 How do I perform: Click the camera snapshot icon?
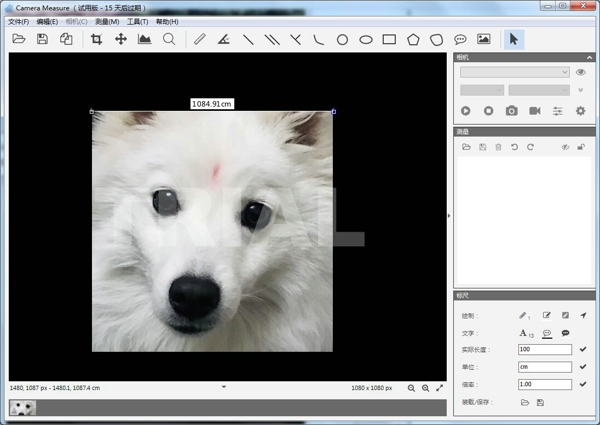coord(511,110)
